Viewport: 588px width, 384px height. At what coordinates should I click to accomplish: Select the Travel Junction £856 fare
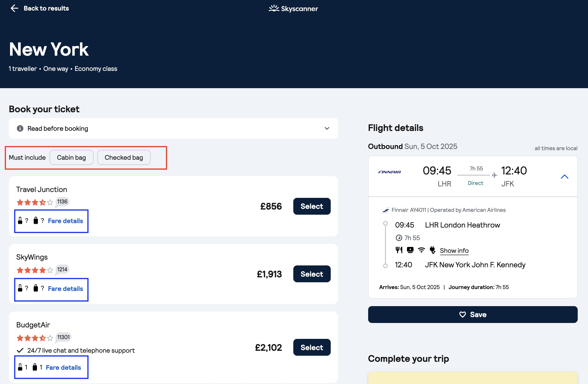point(312,206)
